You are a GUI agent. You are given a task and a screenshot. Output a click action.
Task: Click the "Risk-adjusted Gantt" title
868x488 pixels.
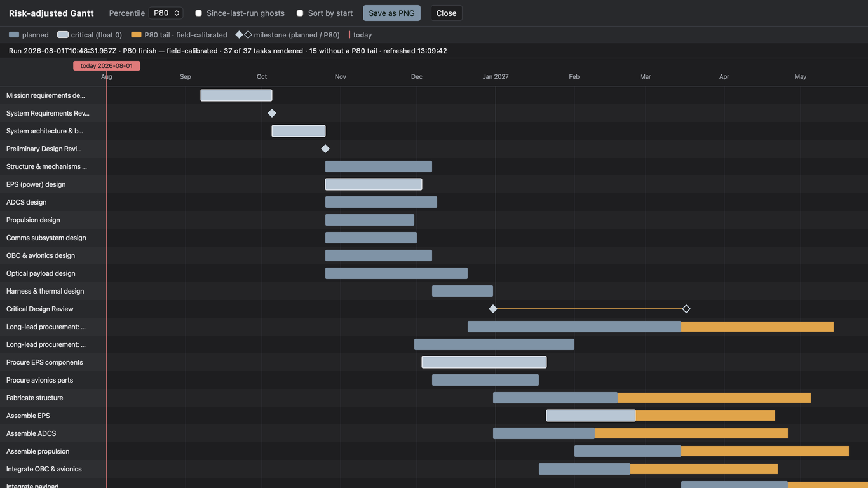(x=51, y=13)
